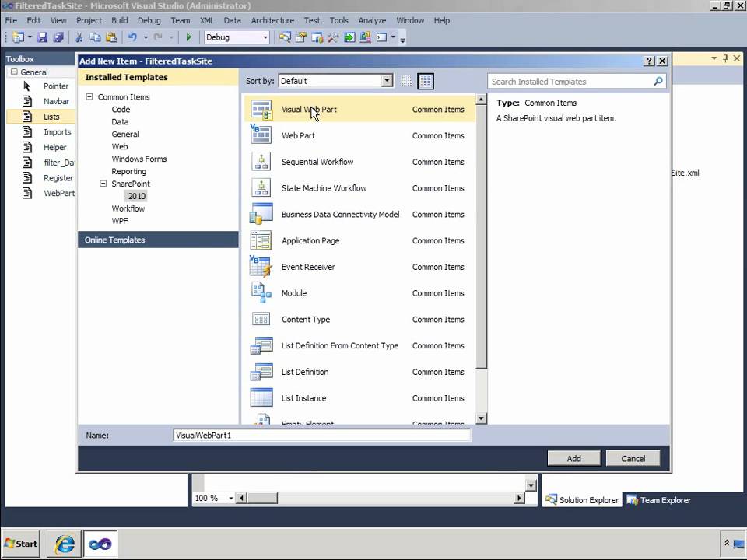Image resolution: width=747 pixels, height=560 pixels.
Task: Select the Event Receiver template icon
Action: click(x=261, y=267)
